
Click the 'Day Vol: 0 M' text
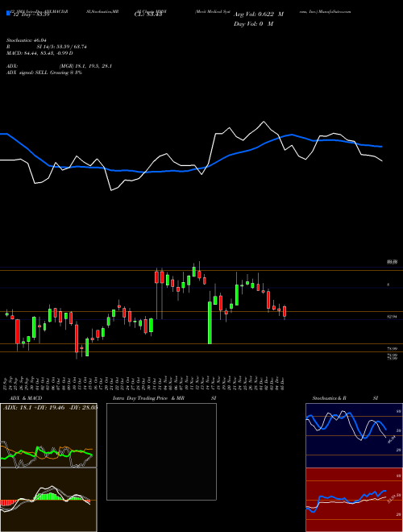pyautogui.click(x=253, y=24)
